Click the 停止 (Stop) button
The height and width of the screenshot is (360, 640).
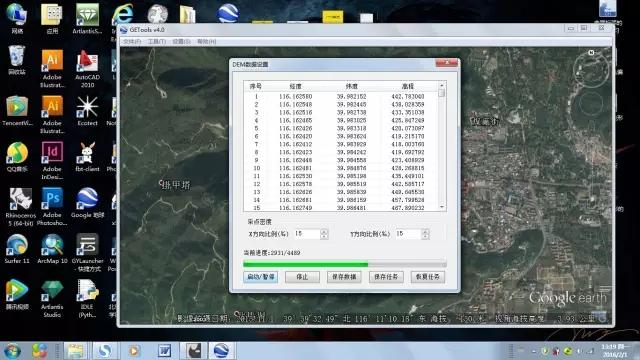click(x=302, y=277)
